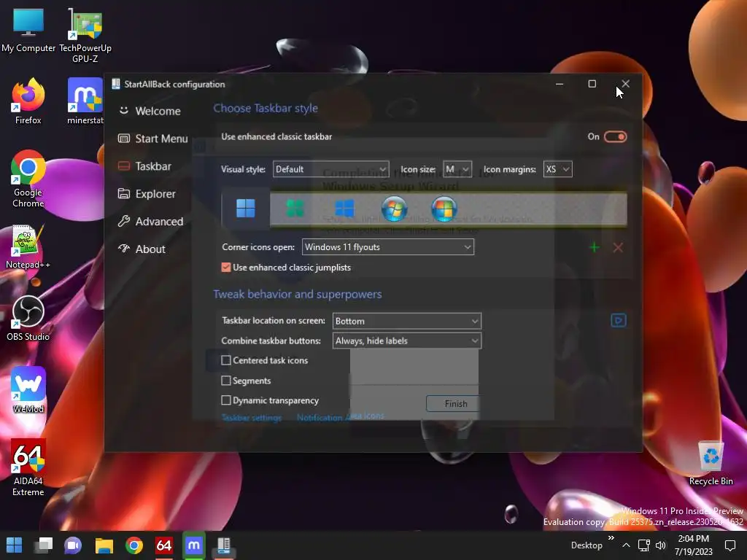This screenshot has height=560, width=747.
Task: Click the taskbar clock and date
Action: [693, 545]
